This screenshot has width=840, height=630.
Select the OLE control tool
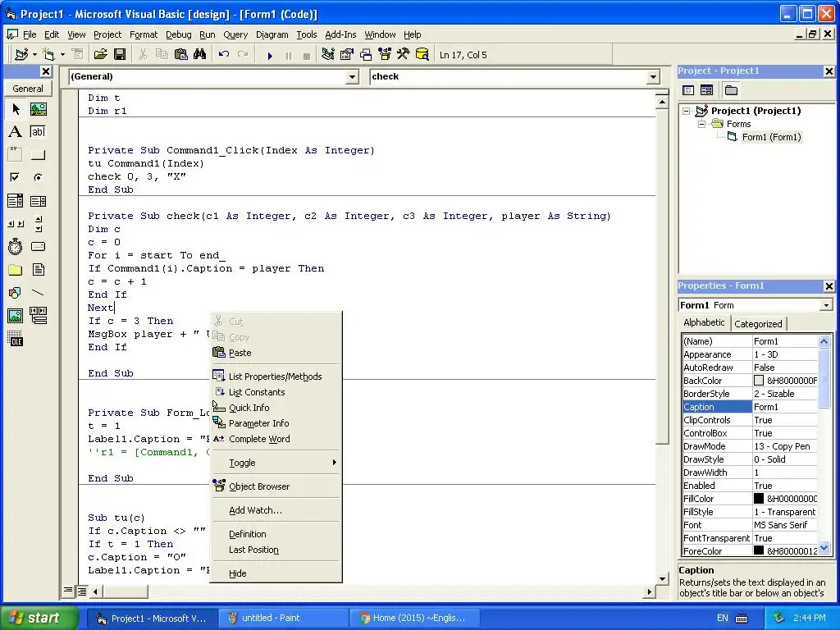[x=16, y=339]
